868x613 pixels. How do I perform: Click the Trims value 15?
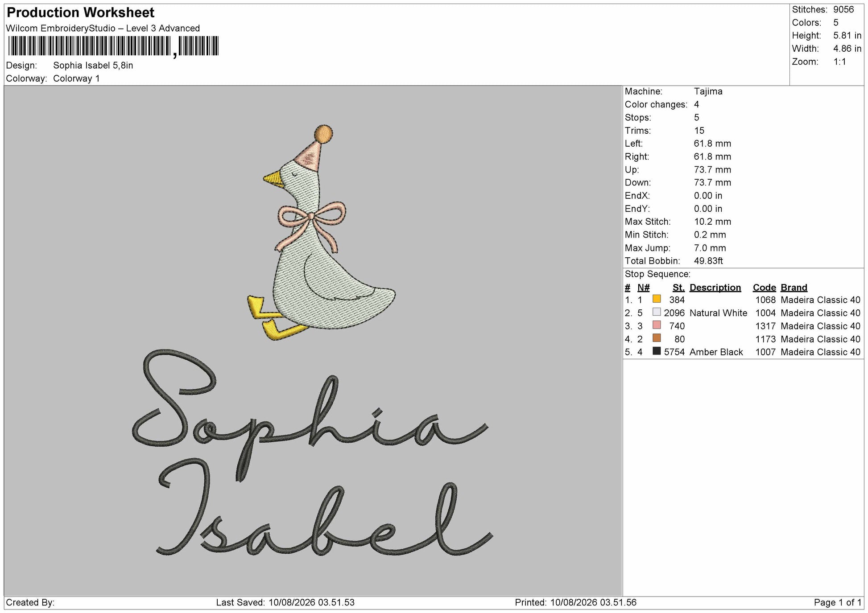[699, 131]
